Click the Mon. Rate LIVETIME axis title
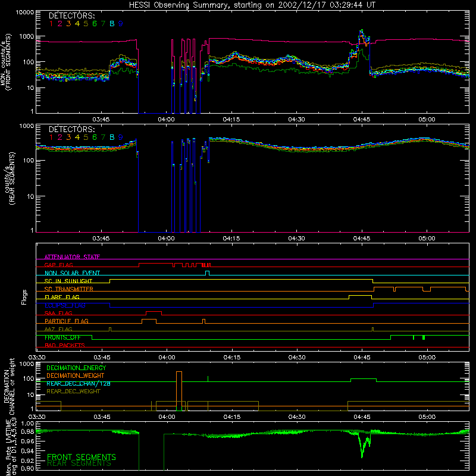This screenshot has height=476, width=476. coord(11,448)
